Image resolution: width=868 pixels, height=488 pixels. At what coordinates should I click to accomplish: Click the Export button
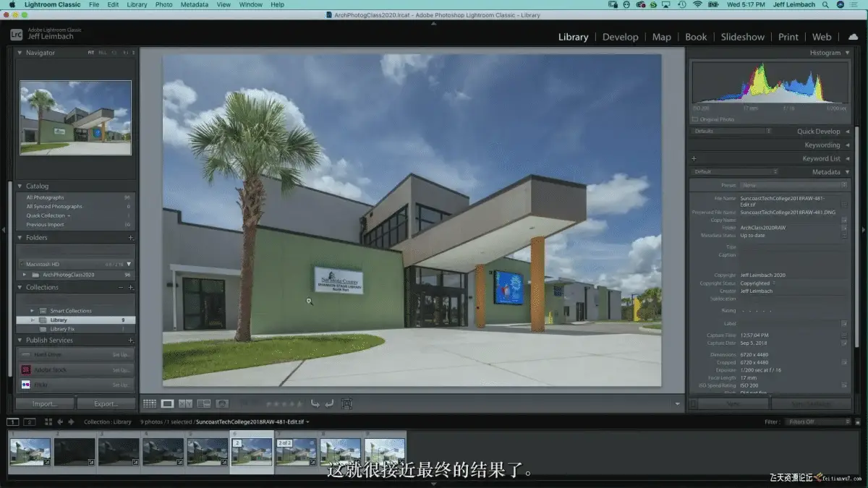[x=106, y=403]
